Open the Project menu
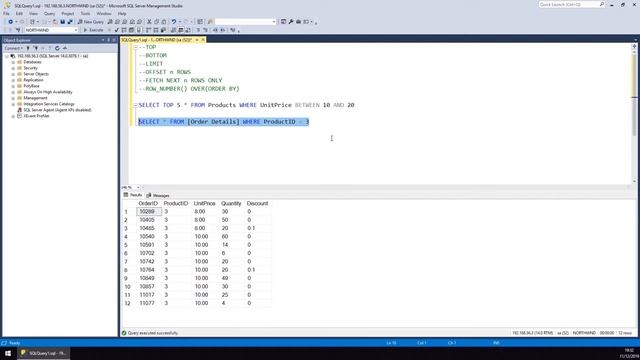 (68, 13)
